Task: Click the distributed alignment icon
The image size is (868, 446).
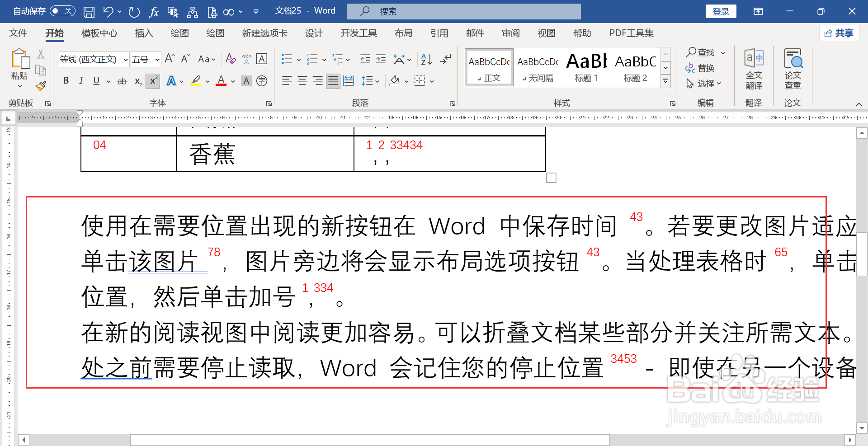Action: (x=349, y=81)
